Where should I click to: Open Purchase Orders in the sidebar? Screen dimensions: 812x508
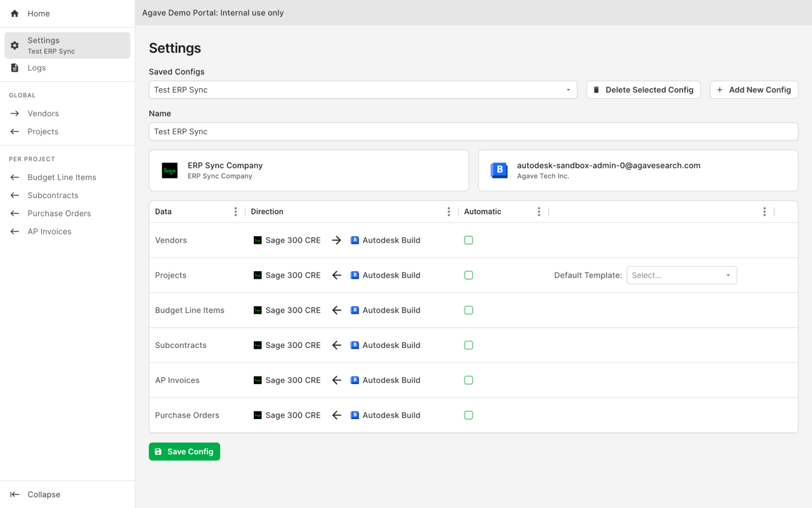click(x=67, y=213)
